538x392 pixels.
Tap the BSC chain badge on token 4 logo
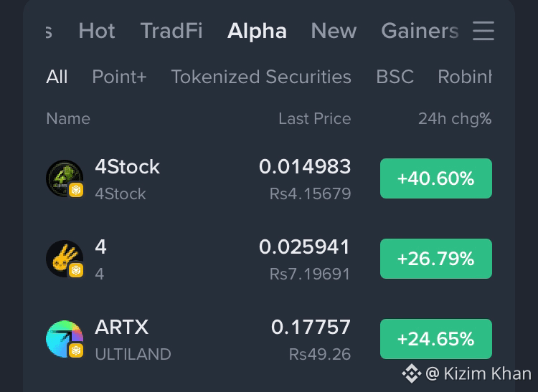coord(76,270)
